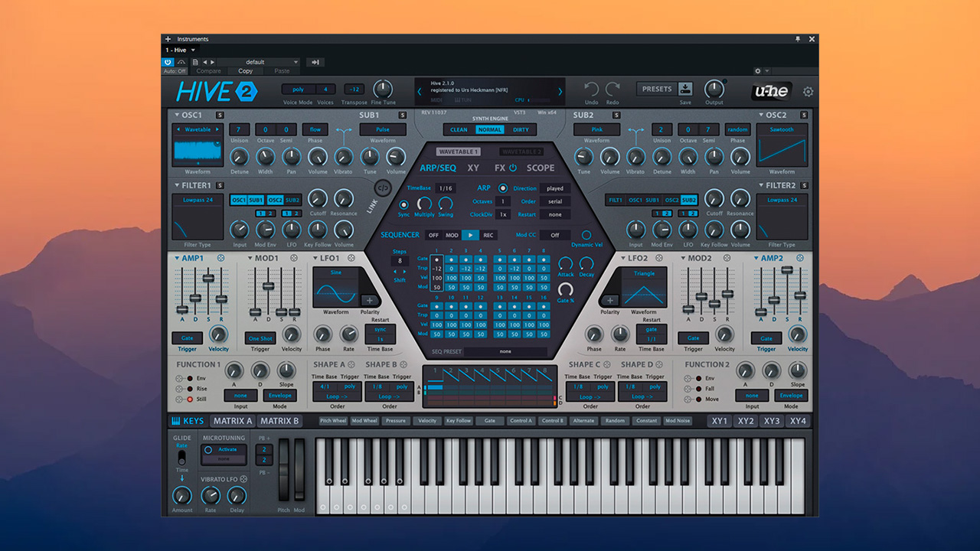980x551 pixels.
Task: Switch to the SCOPE tab
Action: click(541, 167)
